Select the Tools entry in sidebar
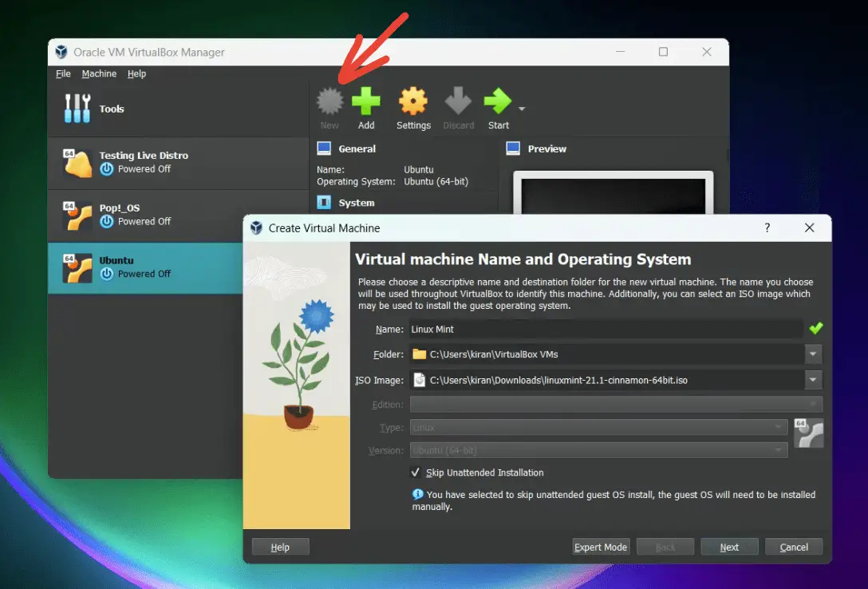Viewport: 868px width, 589px height. pos(178,109)
